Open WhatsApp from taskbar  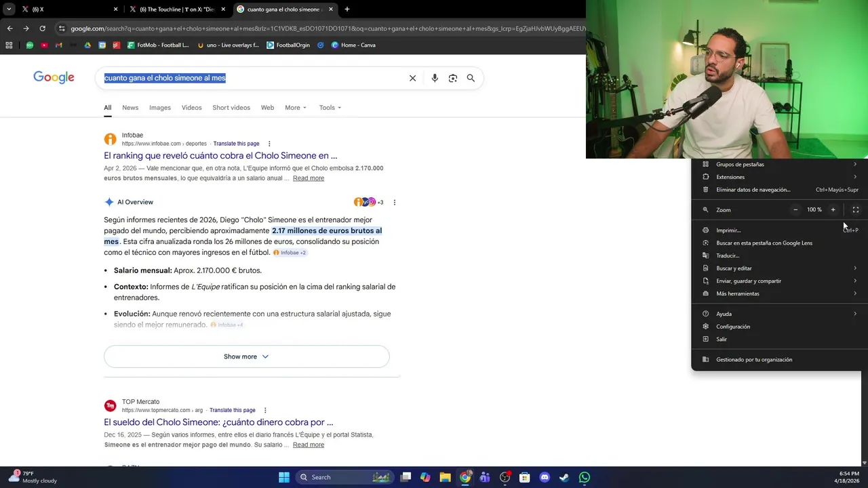[x=585, y=477]
